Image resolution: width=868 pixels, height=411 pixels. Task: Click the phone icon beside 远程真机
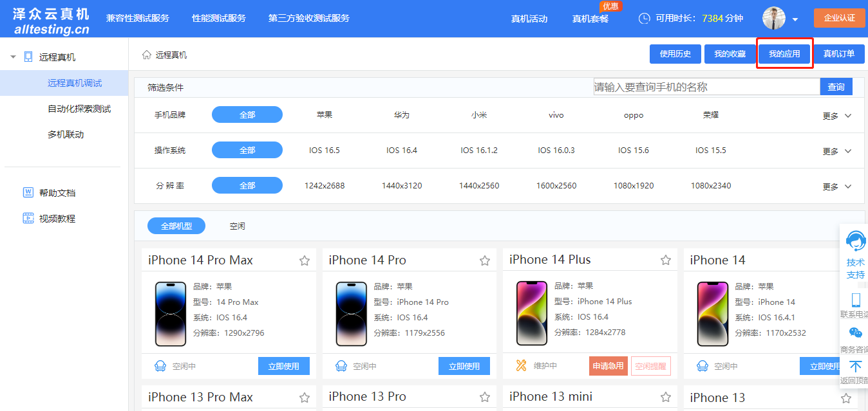coord(28,57)
